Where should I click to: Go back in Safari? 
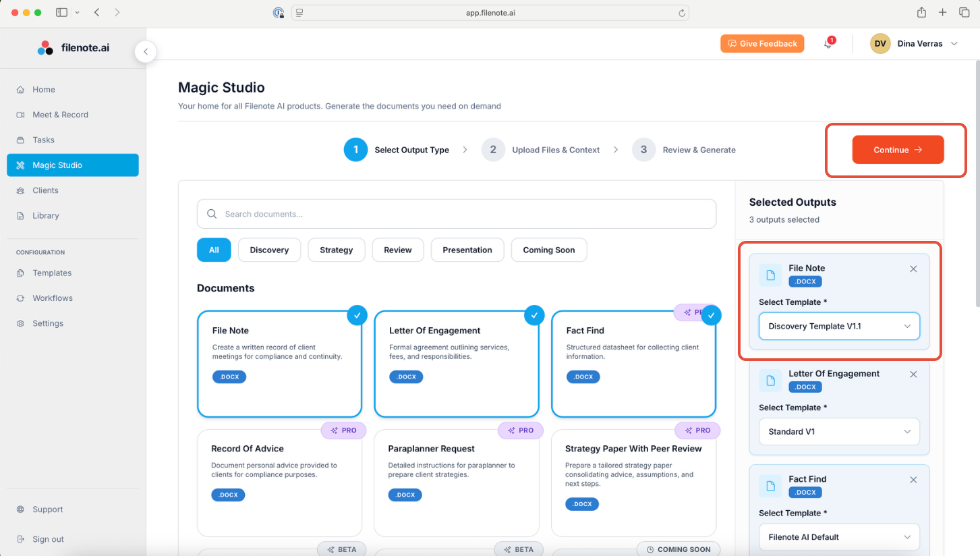[97, 12]
